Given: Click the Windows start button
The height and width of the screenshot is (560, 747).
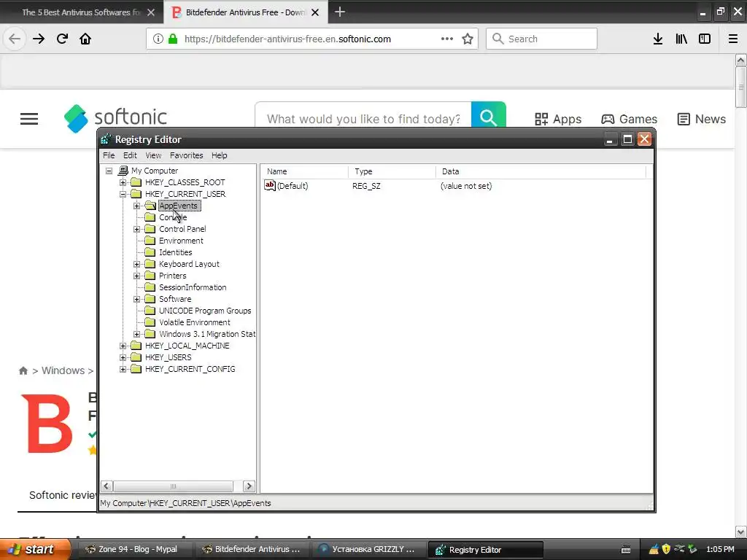Looking at the screenshot, I should (34, 550).
